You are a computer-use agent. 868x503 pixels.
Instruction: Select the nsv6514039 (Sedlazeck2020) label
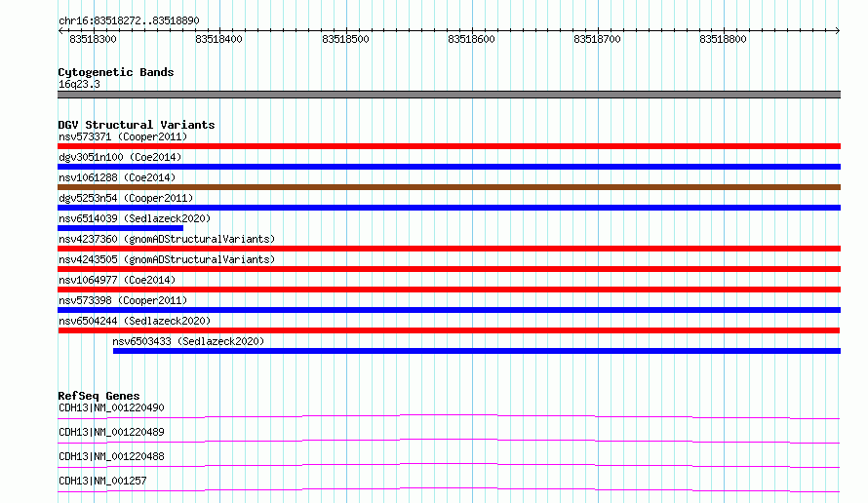click(x=135, y=218)
